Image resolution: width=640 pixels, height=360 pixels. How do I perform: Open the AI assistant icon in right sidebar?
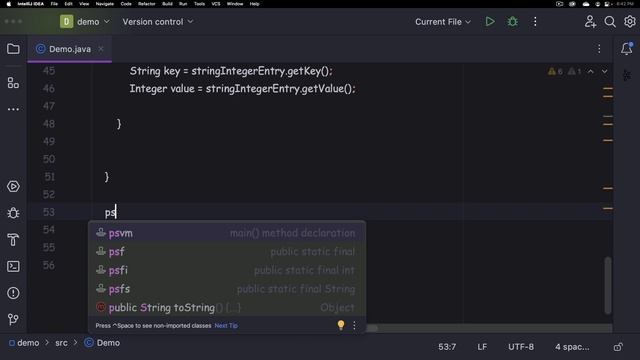tap(627, 76)
